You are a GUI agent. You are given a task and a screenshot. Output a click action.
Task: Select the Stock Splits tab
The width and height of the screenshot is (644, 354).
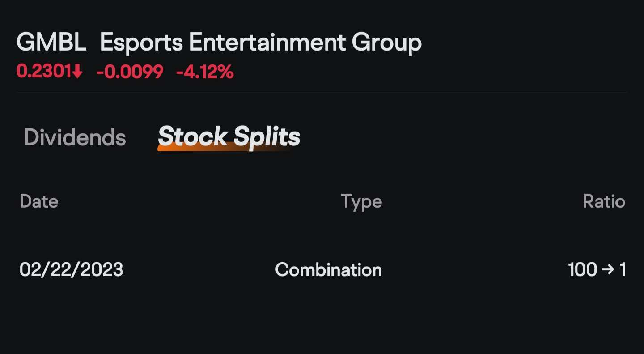(x=229, y=136)
